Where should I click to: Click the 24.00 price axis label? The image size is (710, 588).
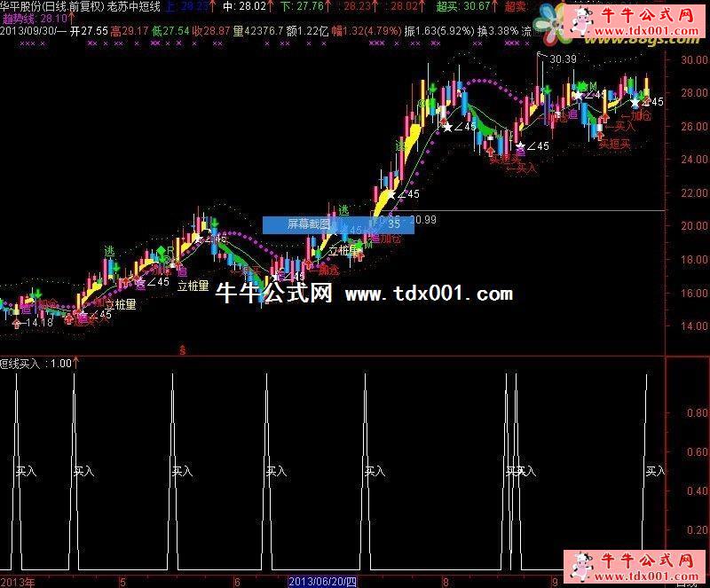pyautogui.click(x=694, y=160)
